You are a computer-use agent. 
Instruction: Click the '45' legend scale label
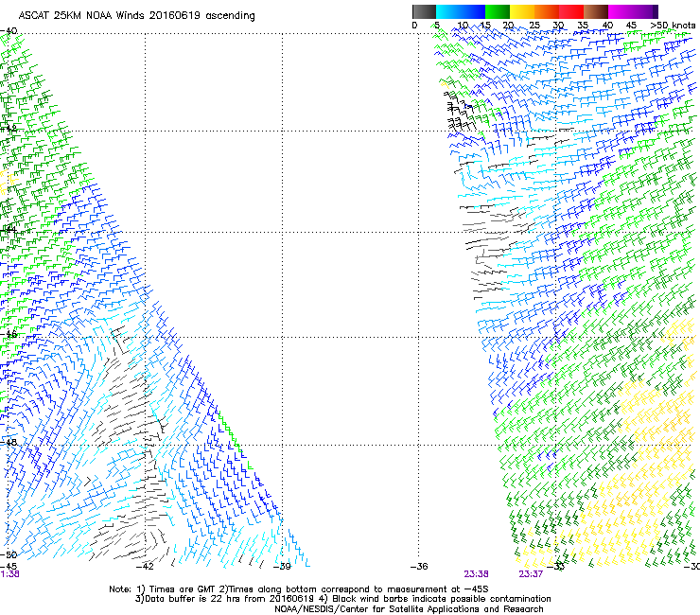[631, 26]
